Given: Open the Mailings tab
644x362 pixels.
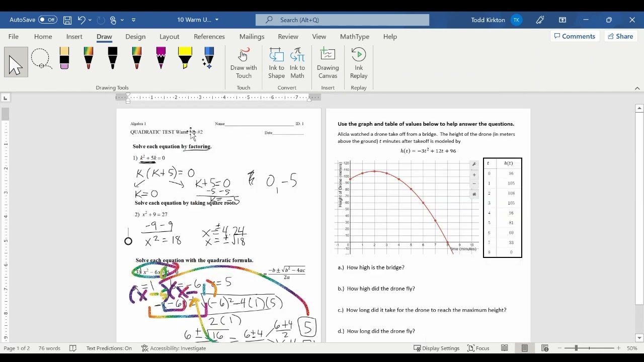Looking at the screenshot, I should tap(252, 37).
